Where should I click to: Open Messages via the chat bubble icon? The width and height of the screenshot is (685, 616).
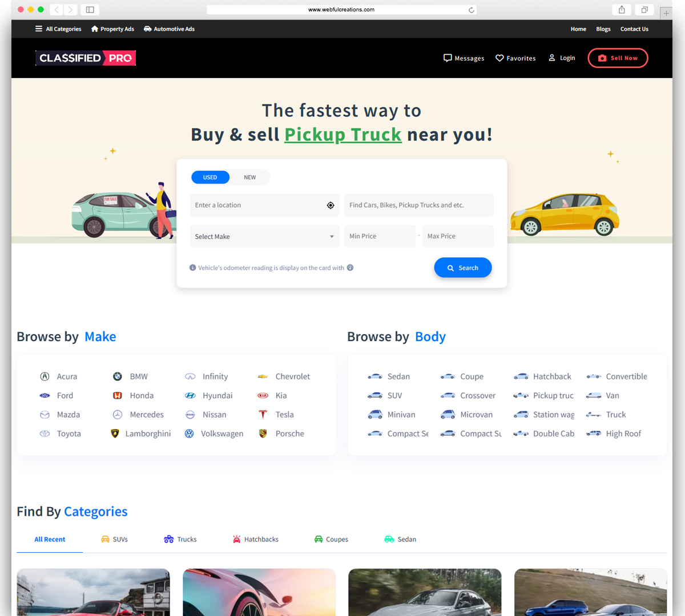[448, 58]
